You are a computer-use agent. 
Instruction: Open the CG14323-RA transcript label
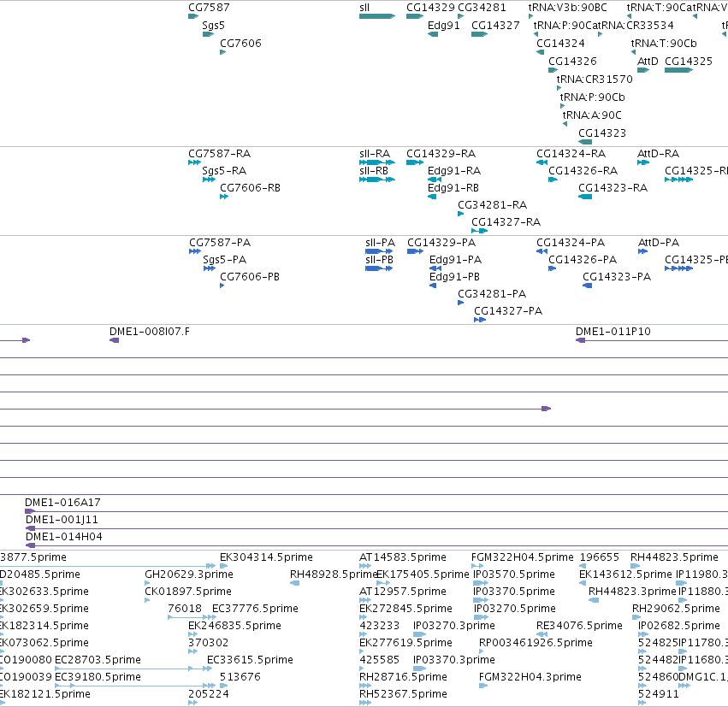(x=613, y=188)
